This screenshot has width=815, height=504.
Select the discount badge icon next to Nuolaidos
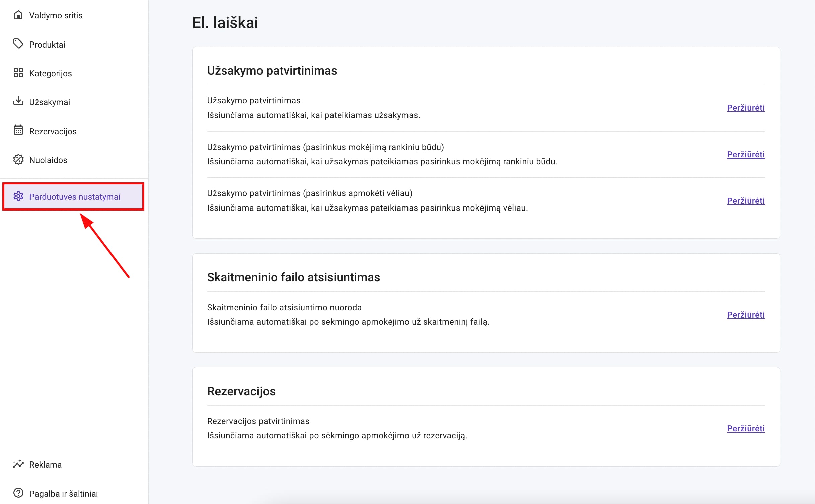(18, 160)
